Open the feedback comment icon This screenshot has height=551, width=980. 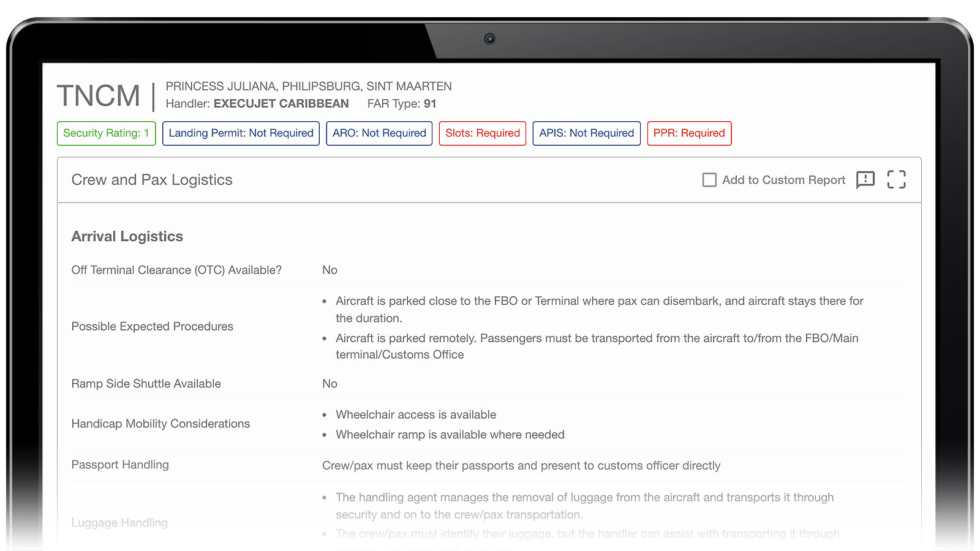click(x=865, y=179)
